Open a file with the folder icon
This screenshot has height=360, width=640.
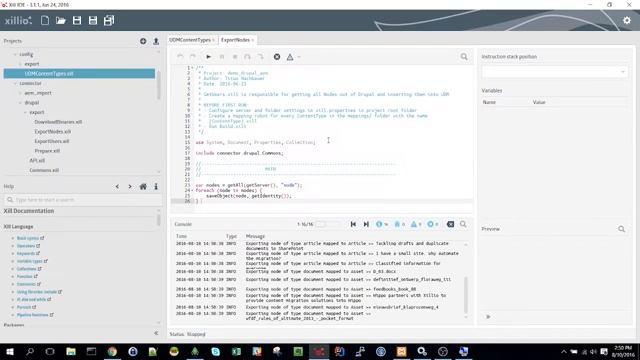61,20
